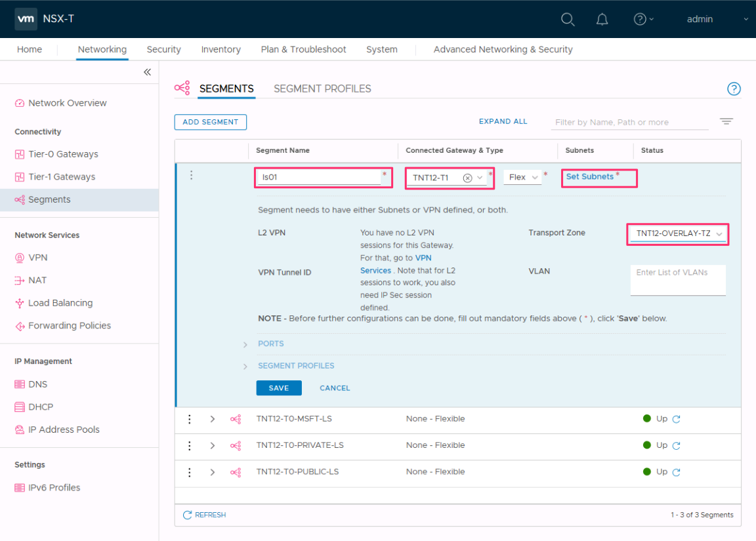Open the Flex segment type dropdown
The height and width of the screenshot is (541, 756).
point(522,177)
